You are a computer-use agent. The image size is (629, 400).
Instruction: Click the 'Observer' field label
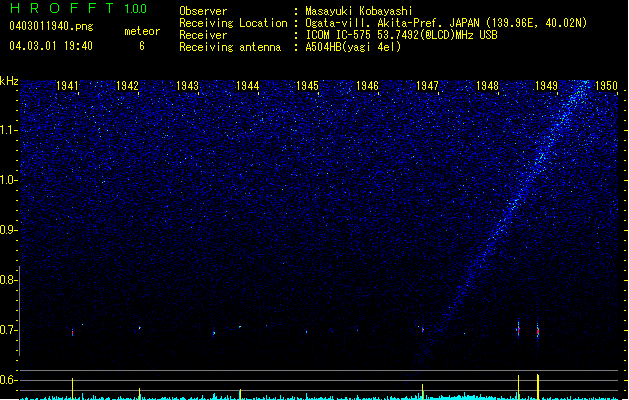(203, 11)
